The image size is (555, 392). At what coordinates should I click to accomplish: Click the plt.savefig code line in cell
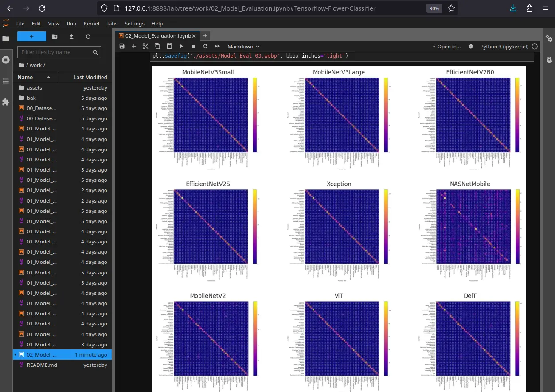250,56
